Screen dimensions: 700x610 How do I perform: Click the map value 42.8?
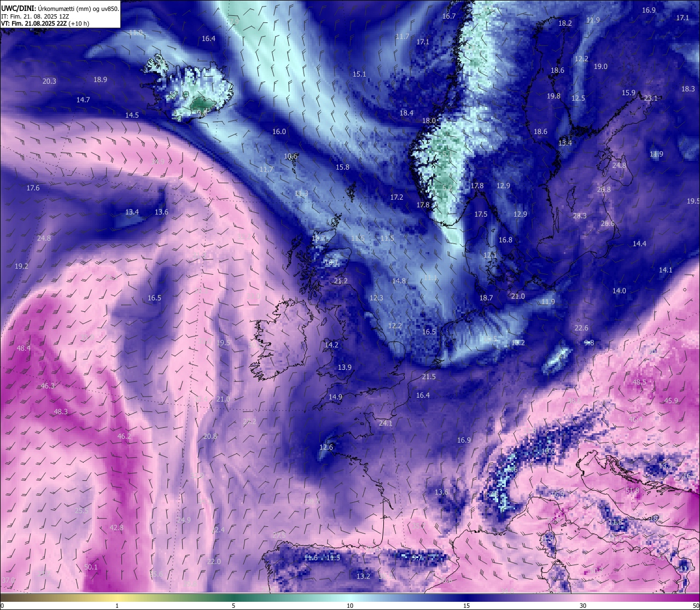(116, 527)
